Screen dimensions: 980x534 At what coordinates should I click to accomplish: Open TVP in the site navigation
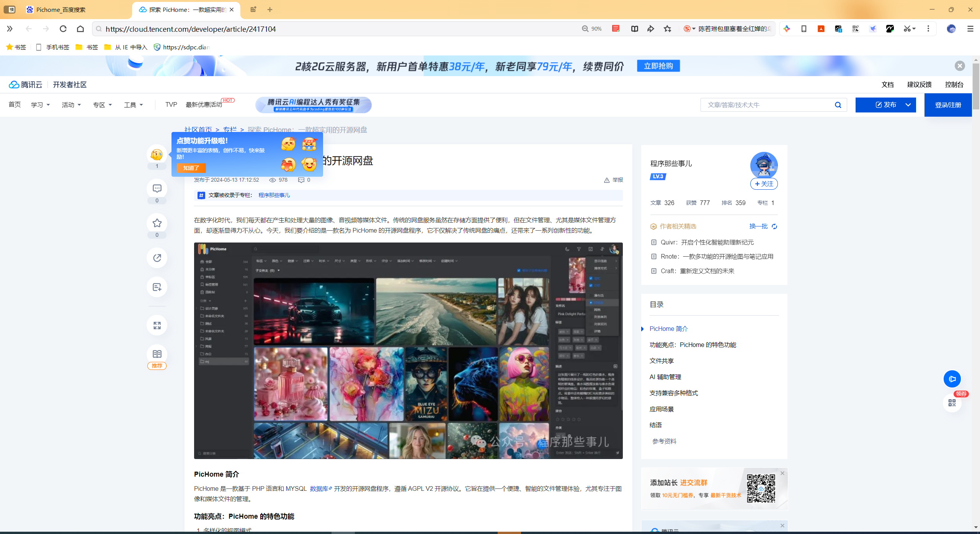click(171, 105)
